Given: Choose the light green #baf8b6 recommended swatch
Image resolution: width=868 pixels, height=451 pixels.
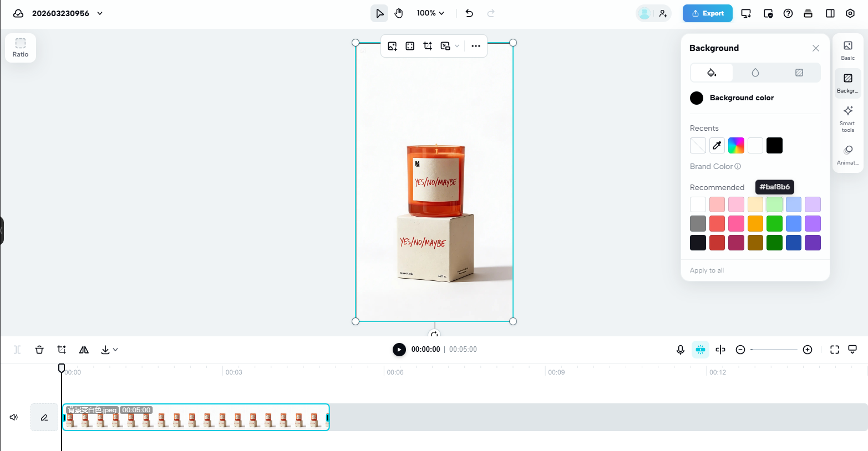Looking at the screenshot, I should coord(774,204).
